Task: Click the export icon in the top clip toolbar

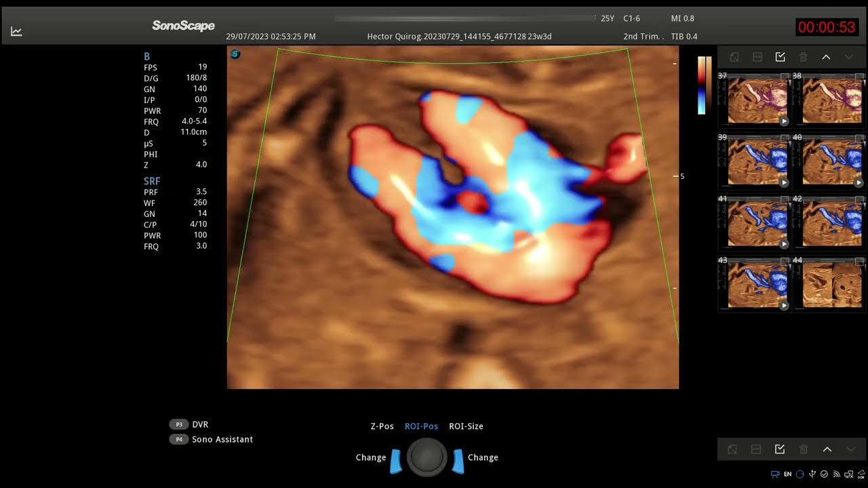Action: click(x=734, y=58)
